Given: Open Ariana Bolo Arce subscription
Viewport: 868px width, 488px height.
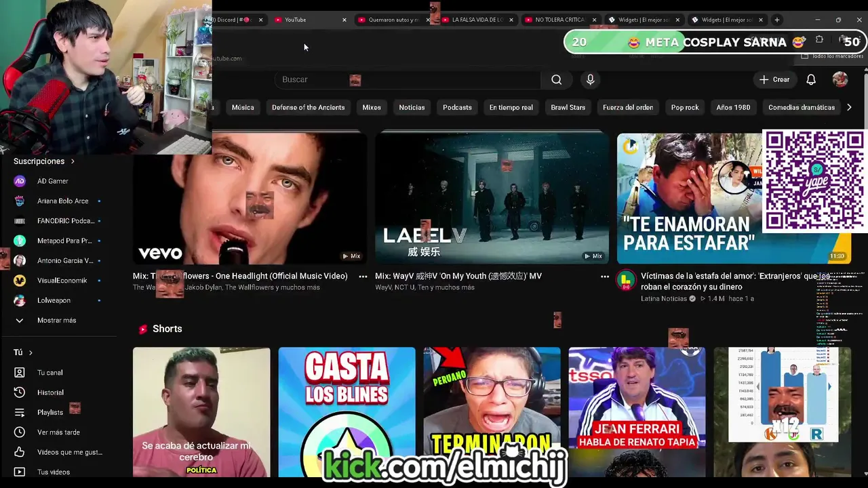Looking at the screenshot, I should tap(58, 201).
